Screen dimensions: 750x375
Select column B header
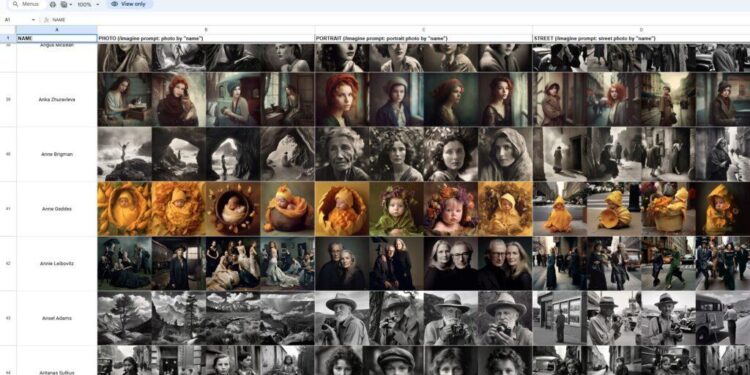click(206, 30)
